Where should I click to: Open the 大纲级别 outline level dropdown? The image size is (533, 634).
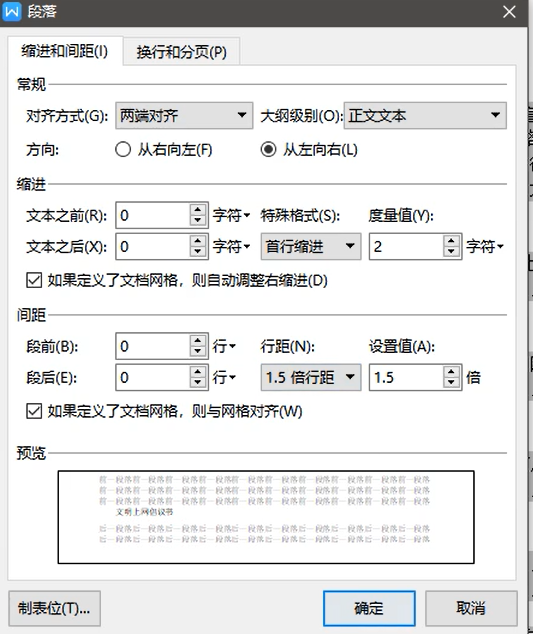tap(425, 116)
